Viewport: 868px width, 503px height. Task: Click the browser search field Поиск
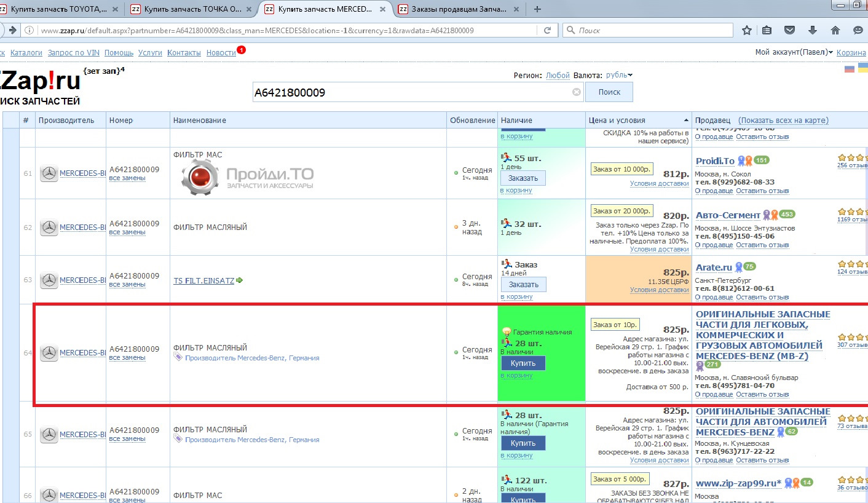(648, 30)
